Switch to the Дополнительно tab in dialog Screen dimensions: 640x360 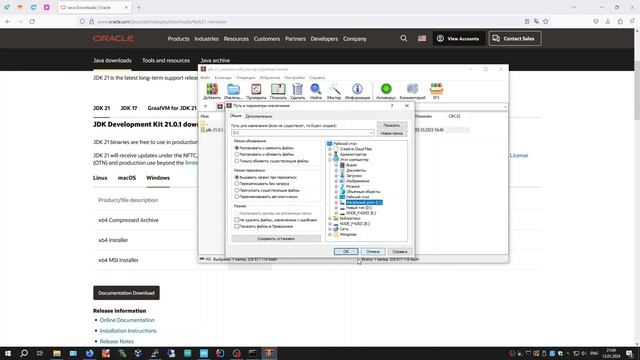click(259, 116)
